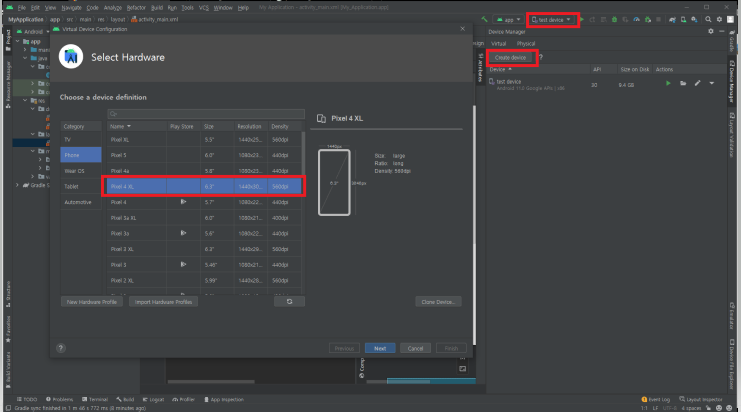Expand the Gradle Scripts tree node
741x412 pixels.
click(x=17, y=185)
